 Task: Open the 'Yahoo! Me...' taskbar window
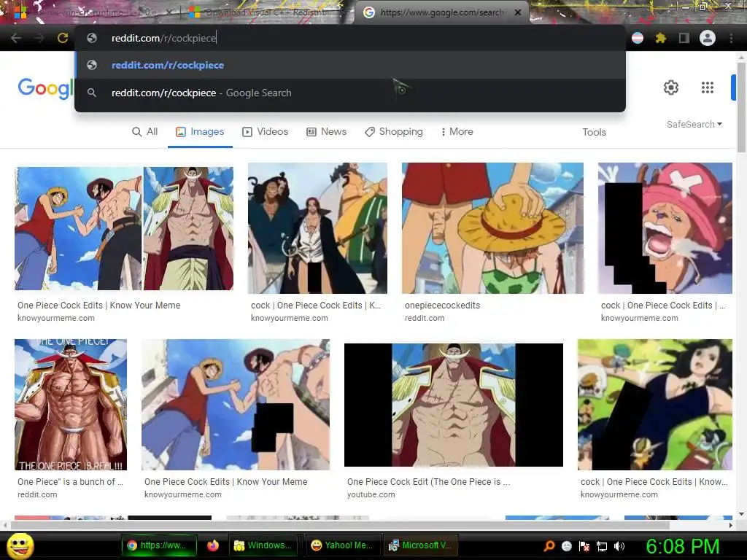coord(341,545)
